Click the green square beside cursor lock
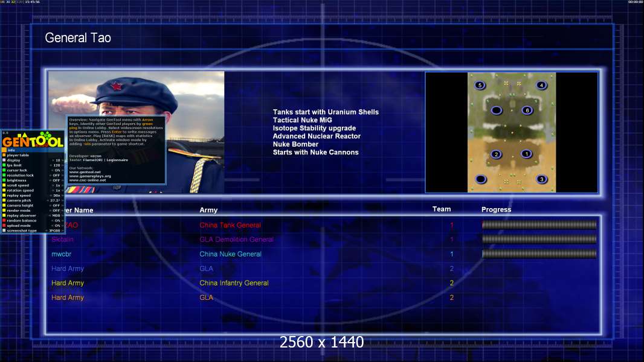 (4, 170)
